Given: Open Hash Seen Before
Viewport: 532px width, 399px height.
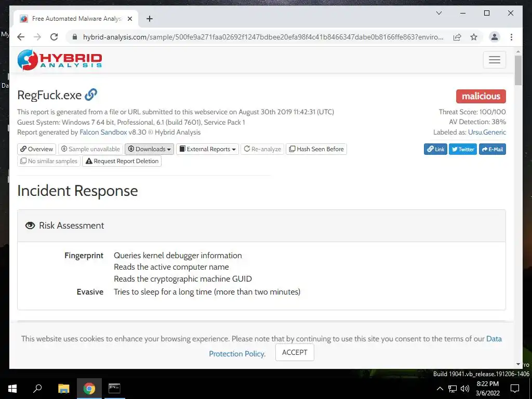Looking at the screenshot, I should pyautogui.click(x=316, y=149).
